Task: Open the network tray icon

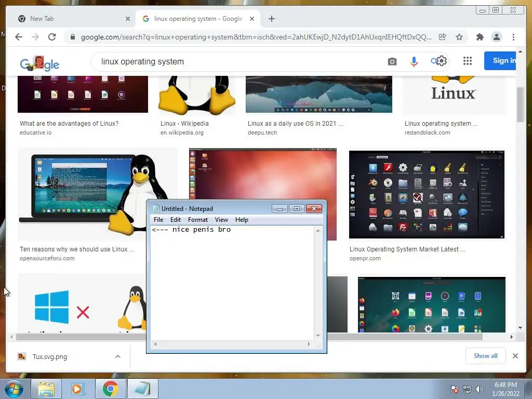Action: point(467,389)
